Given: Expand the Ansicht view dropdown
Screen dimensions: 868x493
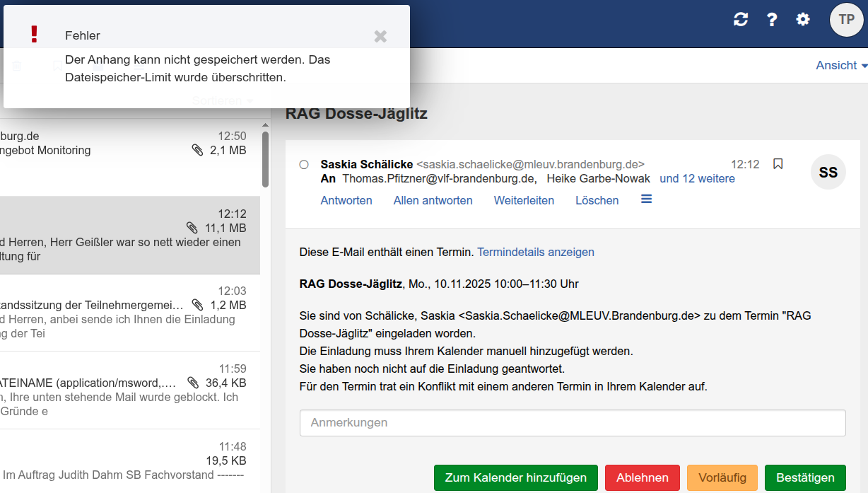Looking at the screenshot, I should point(841,65).
